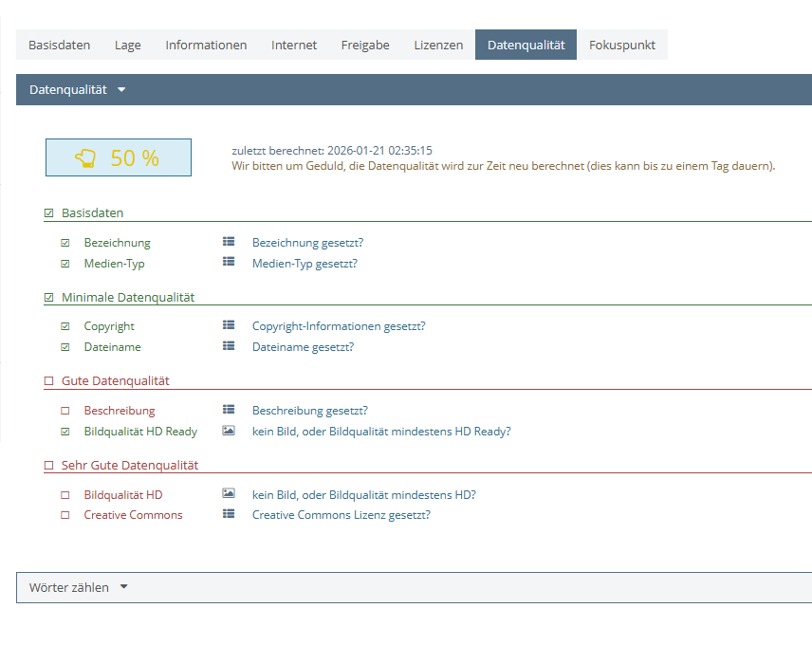Click the Basisdaten section heading
The image size is (812, 645).
pyautogui.click(x=92, y=212)
